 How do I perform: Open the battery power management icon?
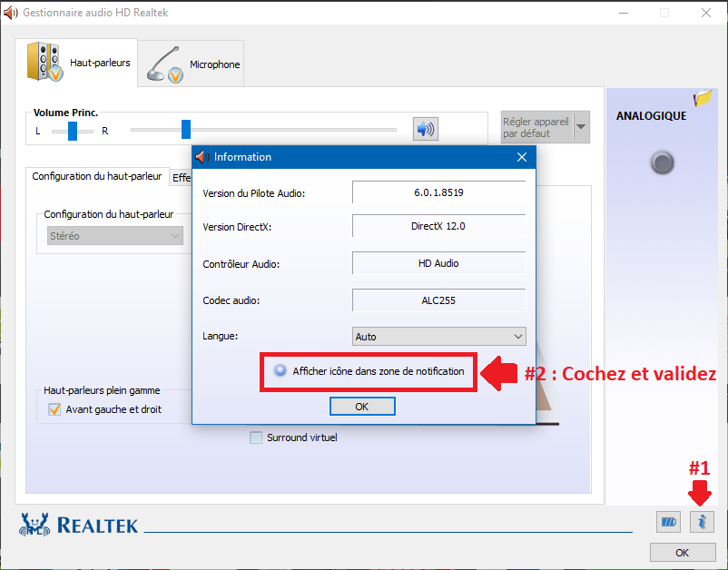click(x=668, y=522)
